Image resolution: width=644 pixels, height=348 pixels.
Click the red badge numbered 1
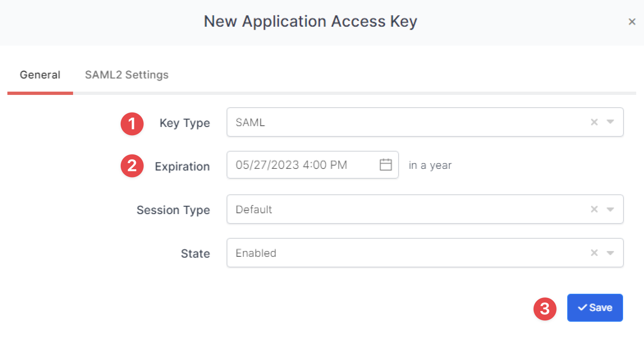click(x=132, y=124)
